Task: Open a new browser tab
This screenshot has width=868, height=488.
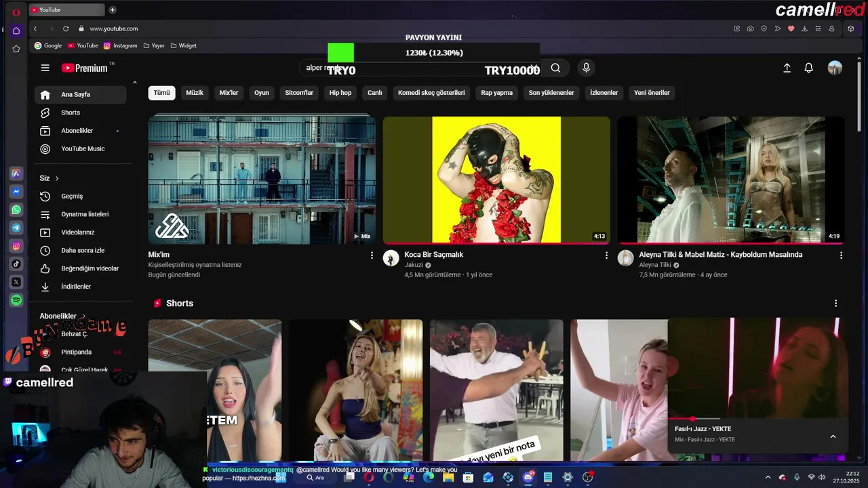Action: [113, 9]
